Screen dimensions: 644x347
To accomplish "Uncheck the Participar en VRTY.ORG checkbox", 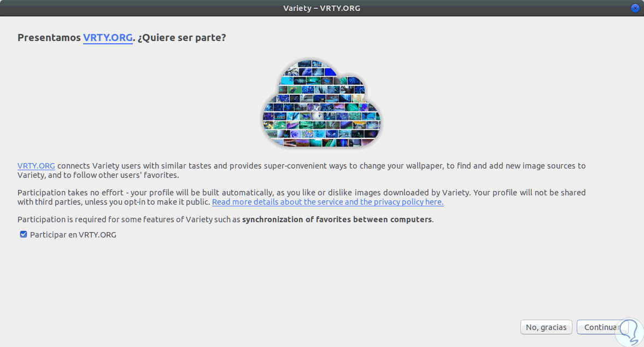I will (24, 234).
